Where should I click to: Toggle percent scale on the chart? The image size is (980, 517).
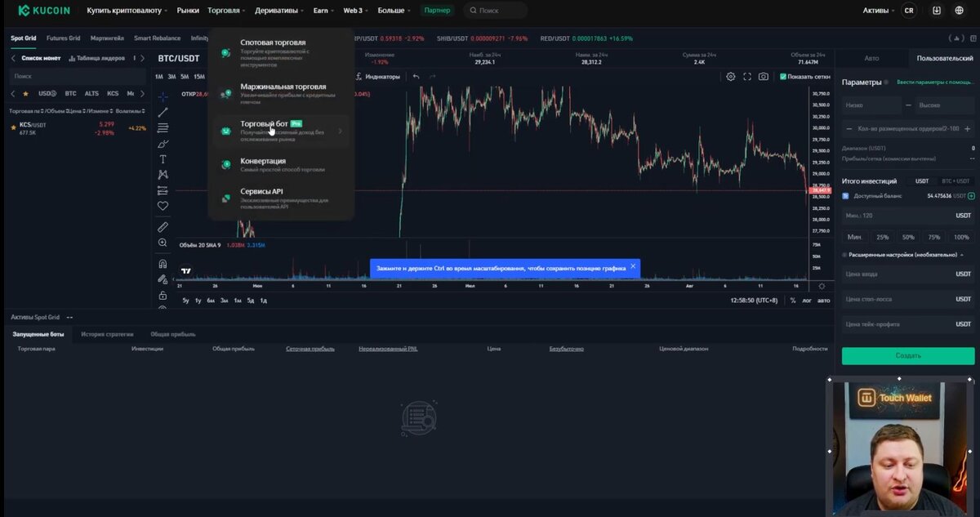(x=792, y=301)
